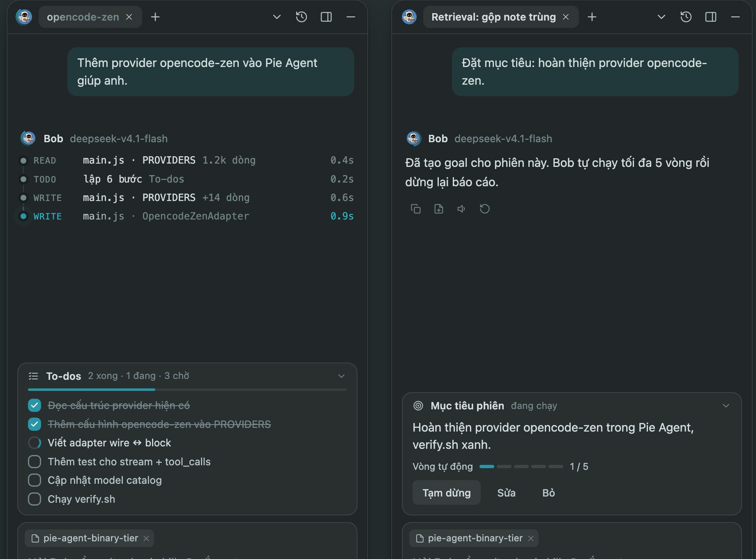Remove pie-agent-binary-tier chip in right panel

tap(531, 538)
